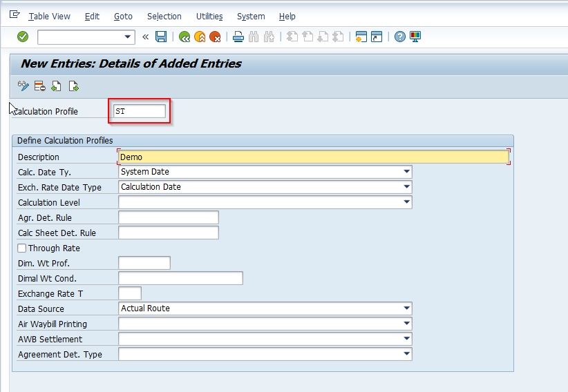Viewport: 568px width, 392px height.
Task: Click the yellow Exit icon
Action: 200,37
